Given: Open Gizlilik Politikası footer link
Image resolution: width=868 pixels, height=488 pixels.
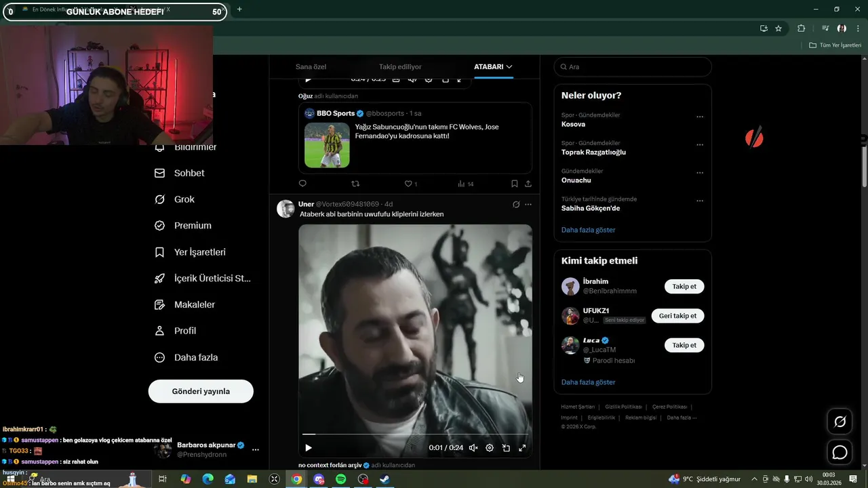Looking at the screenshot, I should click(x=623, y=407).
